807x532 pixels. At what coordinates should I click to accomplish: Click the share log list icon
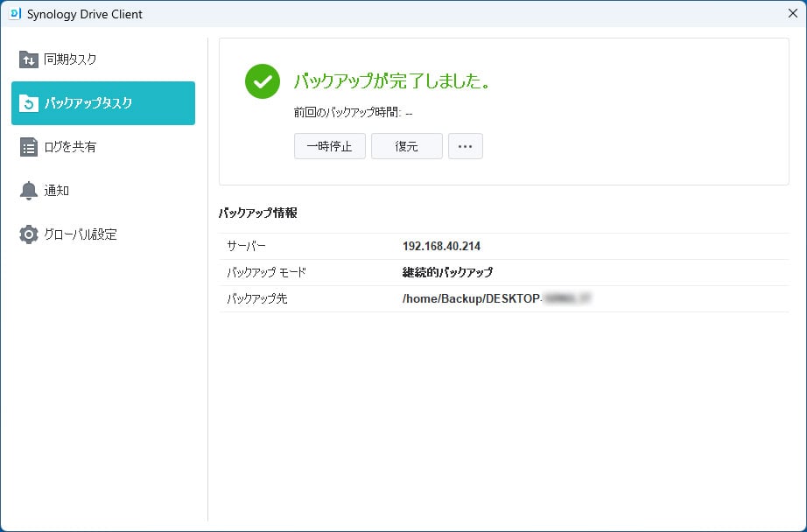click(x=29, y=147)
